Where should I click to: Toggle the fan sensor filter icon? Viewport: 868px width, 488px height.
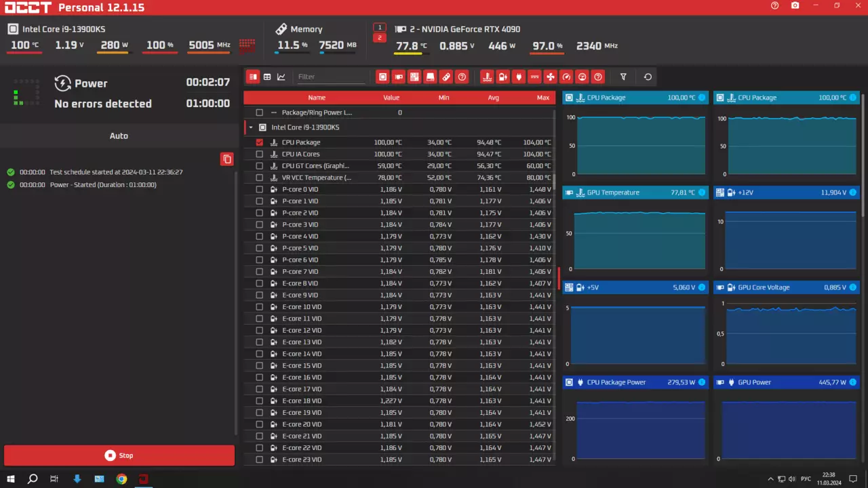point(551,77)
